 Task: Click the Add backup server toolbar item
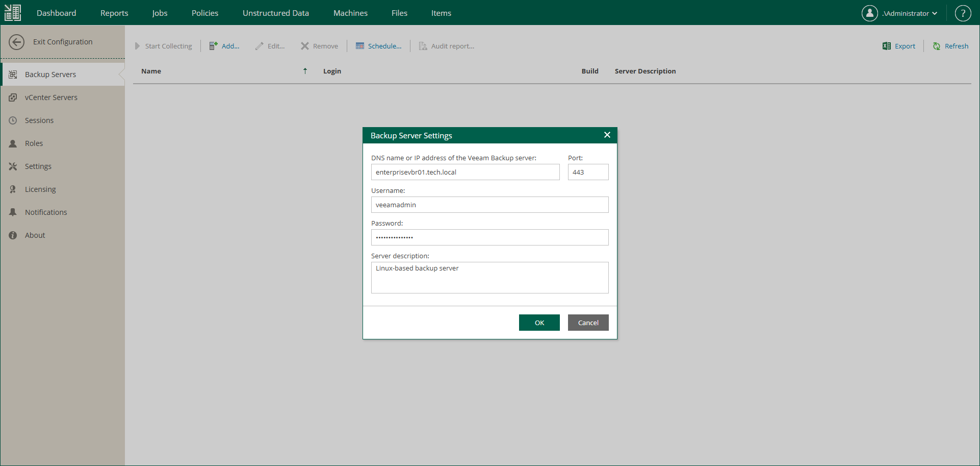click(x=224, y=46)
